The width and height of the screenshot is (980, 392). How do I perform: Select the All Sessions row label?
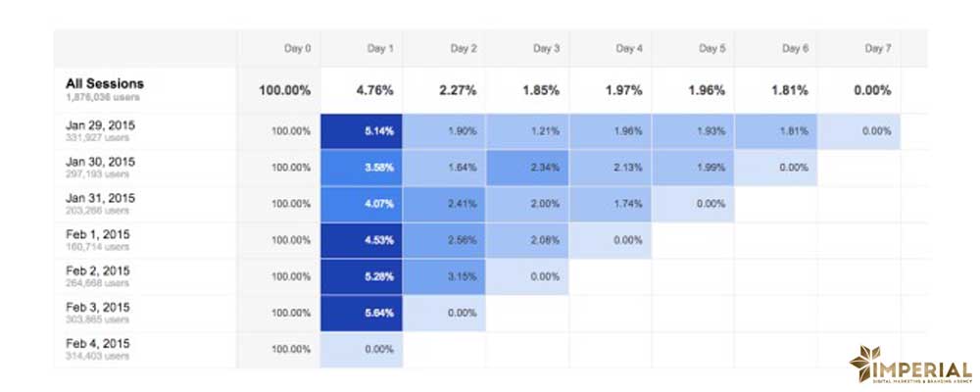click(105, 84)
